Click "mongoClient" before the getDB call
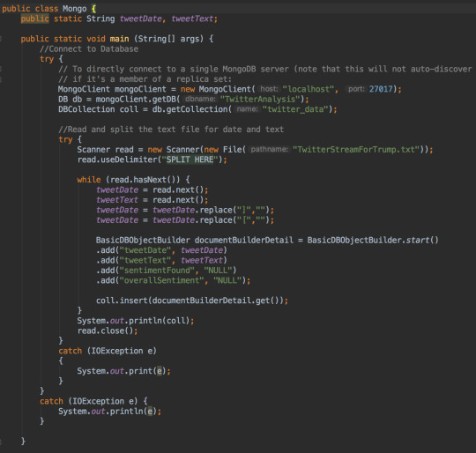This screenshot has width=476, height=453. tap(122, 100)
